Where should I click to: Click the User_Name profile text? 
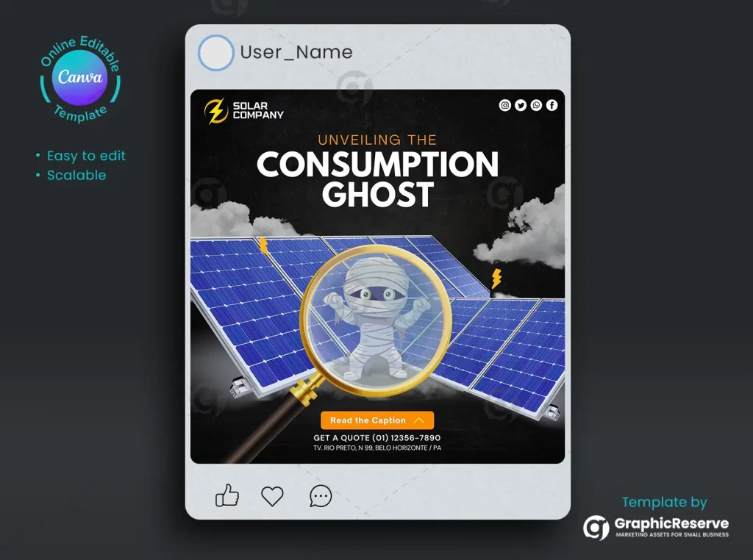(x=296, y=52)
